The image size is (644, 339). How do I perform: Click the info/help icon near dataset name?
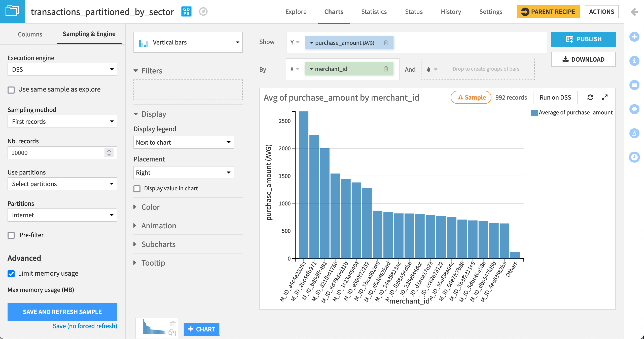pyautogui.click(x=204, y=12)
